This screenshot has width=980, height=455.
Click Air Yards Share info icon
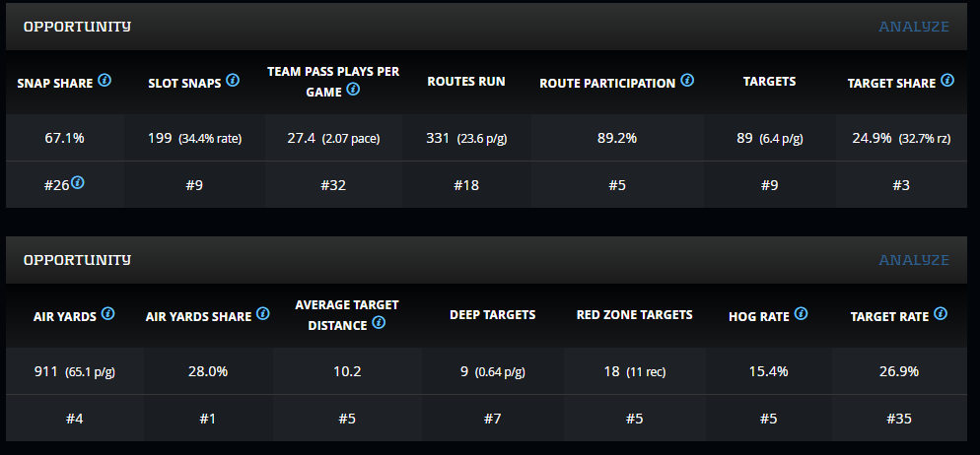(263, 314)
